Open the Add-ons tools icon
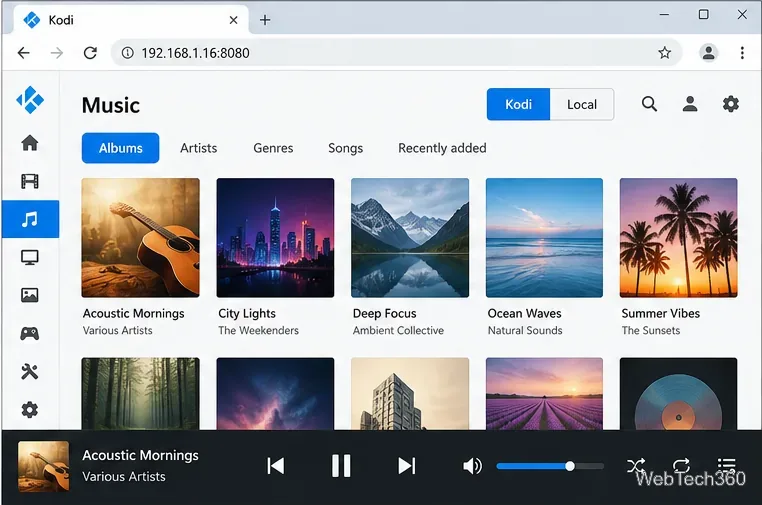Screen dimensions: 762x505 point(30,371)
